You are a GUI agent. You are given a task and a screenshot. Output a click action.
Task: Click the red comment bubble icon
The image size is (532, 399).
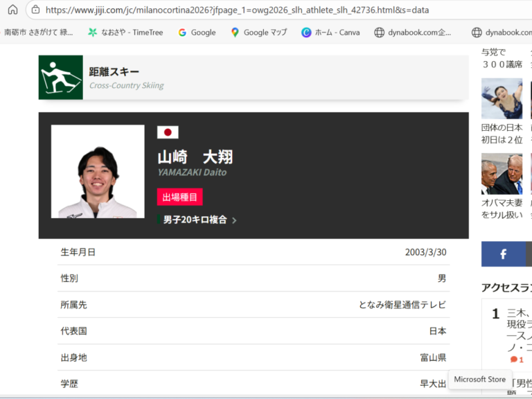(514, 360)
